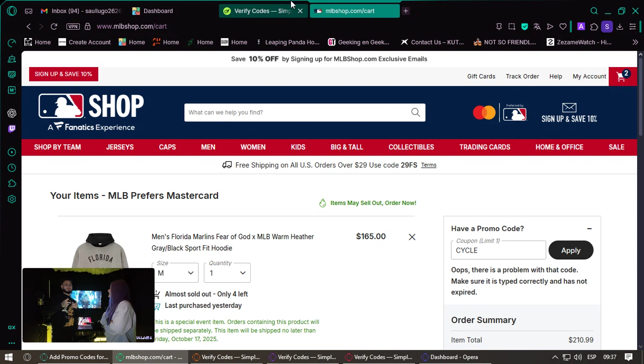Click the envelope Sign Up & Save 10% icon
Screen dimensions: 644x364
569,113
